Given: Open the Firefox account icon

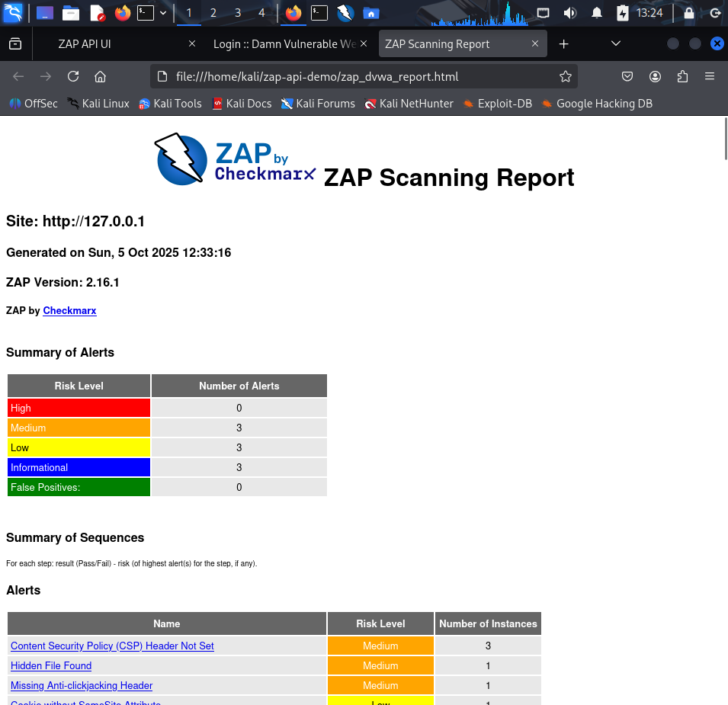Looking at the screenshot, I should pyautogui.click(x=655, y=76).
